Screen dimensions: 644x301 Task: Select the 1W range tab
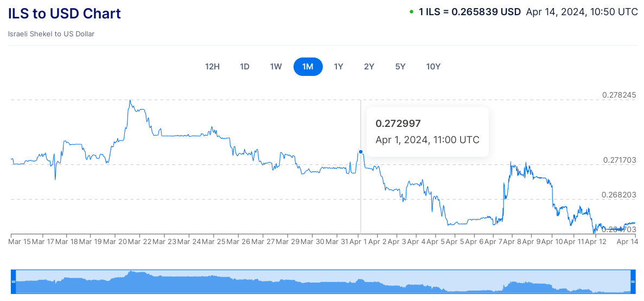tap(276, 67)
